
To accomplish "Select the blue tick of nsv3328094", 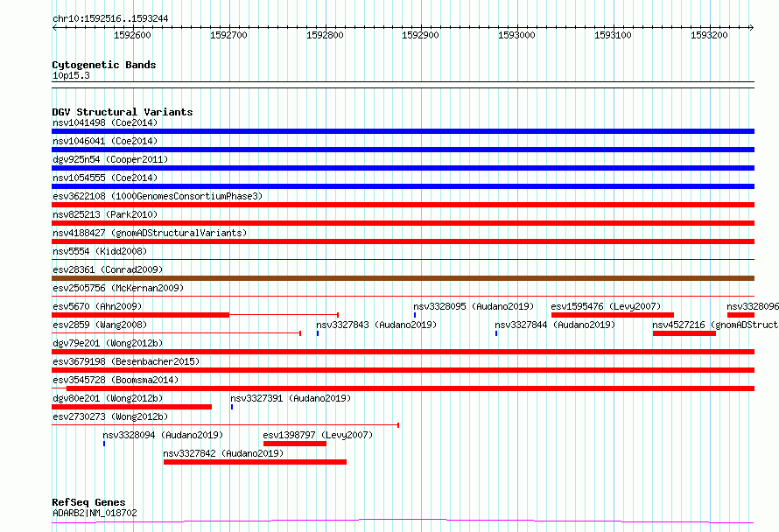I will point(104,444).
